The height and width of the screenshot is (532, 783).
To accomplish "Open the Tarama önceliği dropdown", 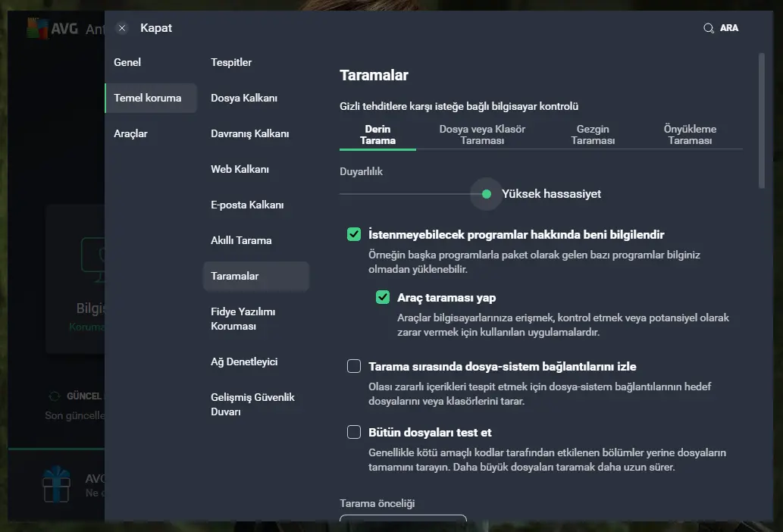I will 403,518.
